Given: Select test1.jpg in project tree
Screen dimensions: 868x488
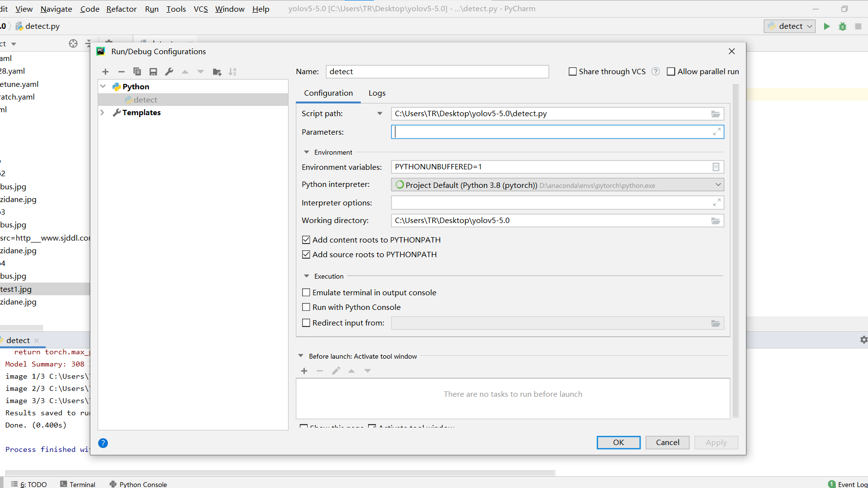Looking at the screenshot, I should coord(45,289).
